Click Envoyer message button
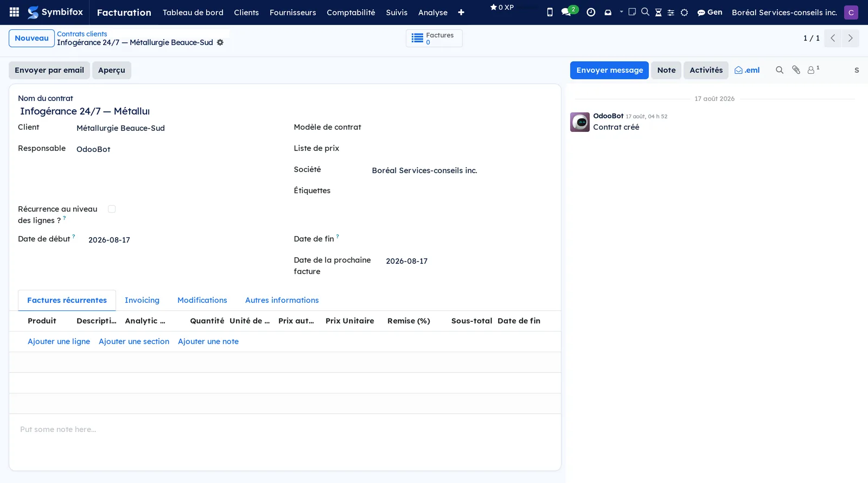 (x=609, y=70)
